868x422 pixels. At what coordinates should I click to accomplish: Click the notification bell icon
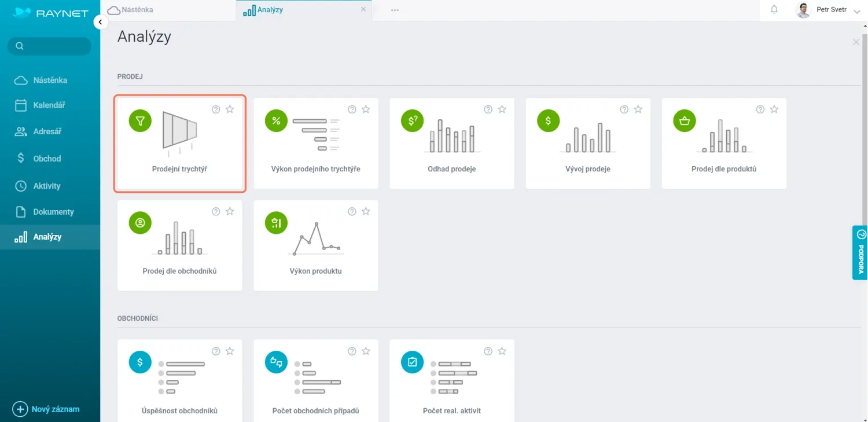[x=774, y=10]
